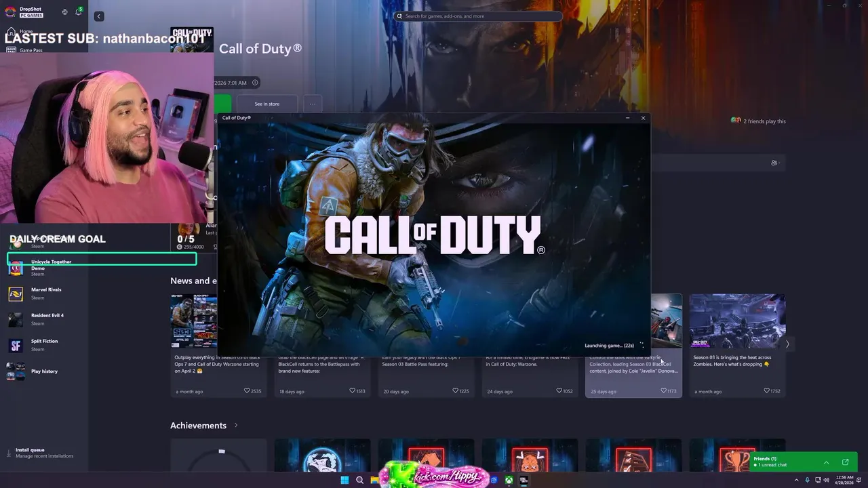Click the Launching game status text
The height and width of the screenshot is (488, 868).
click(609, 346)
